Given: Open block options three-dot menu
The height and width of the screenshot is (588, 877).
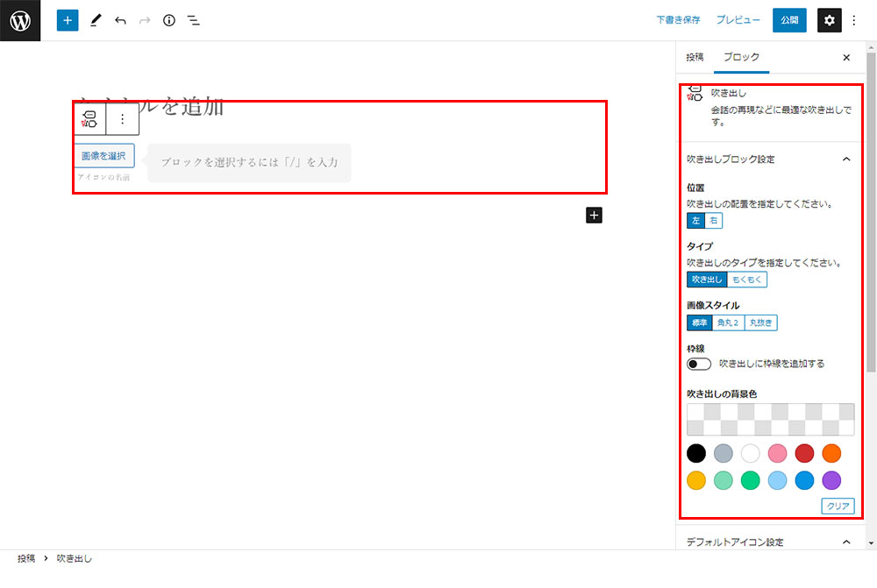Looking at the screenshot, I should [123, 119].
